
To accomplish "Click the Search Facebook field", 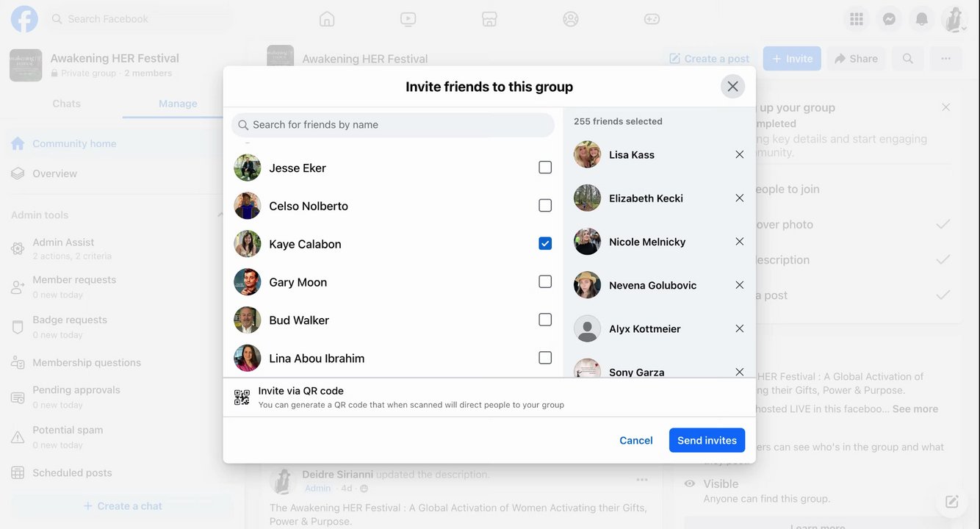I will [140, 19].
